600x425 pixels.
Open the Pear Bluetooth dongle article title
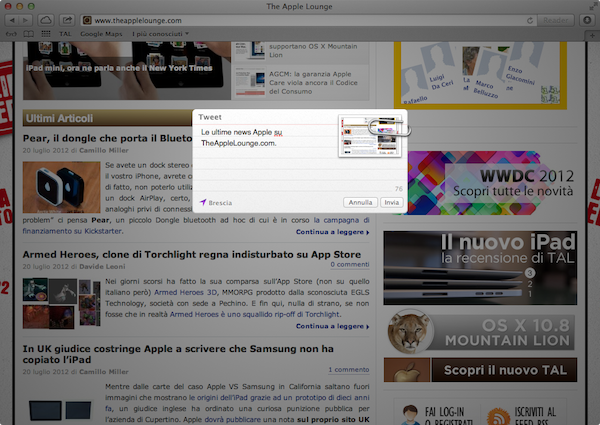pyautogui.click(x=108, y=138)
